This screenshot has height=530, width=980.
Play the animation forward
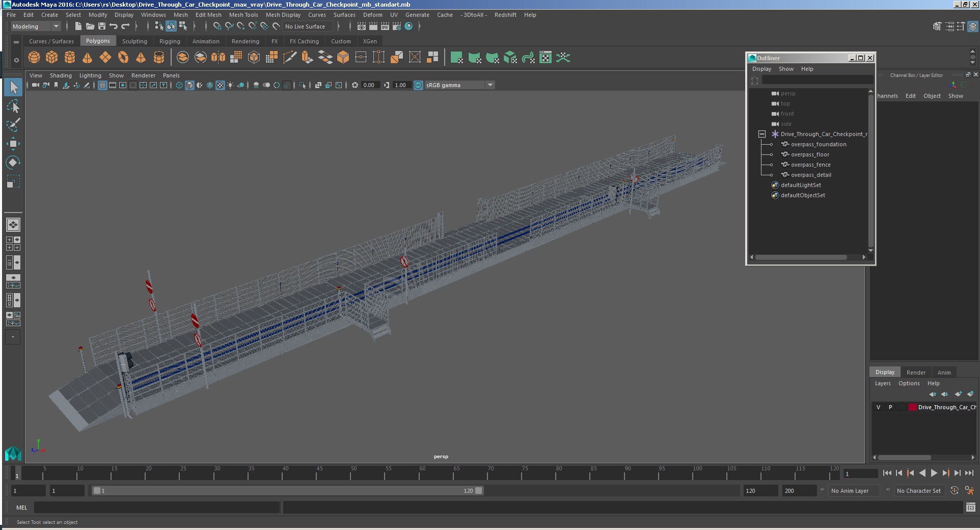(934, 473)
